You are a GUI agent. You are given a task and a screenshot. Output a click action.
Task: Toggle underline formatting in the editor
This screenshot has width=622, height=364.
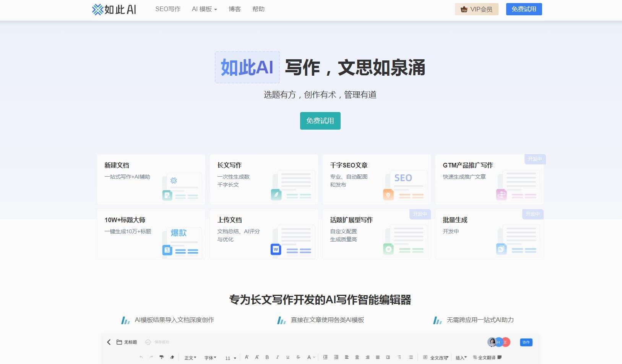[287, 357]
